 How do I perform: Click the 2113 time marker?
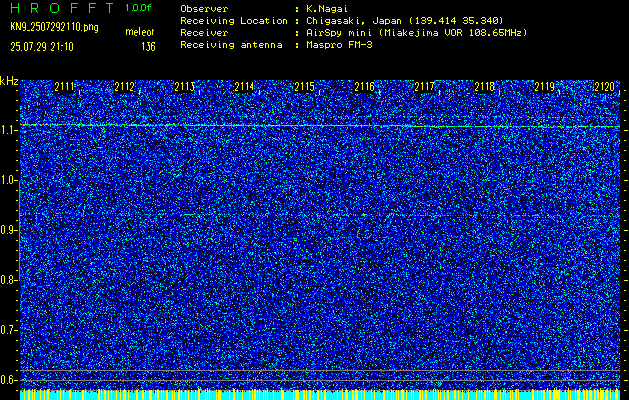pos(185,87)
